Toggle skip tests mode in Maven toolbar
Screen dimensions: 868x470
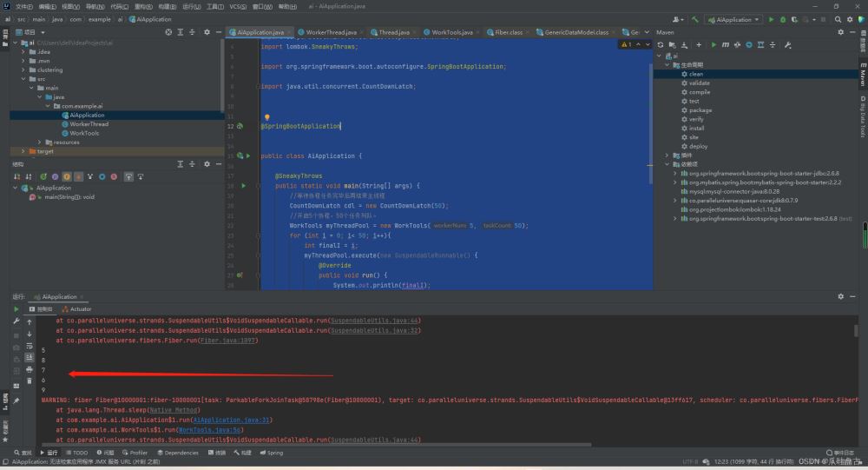pos(749,45)
